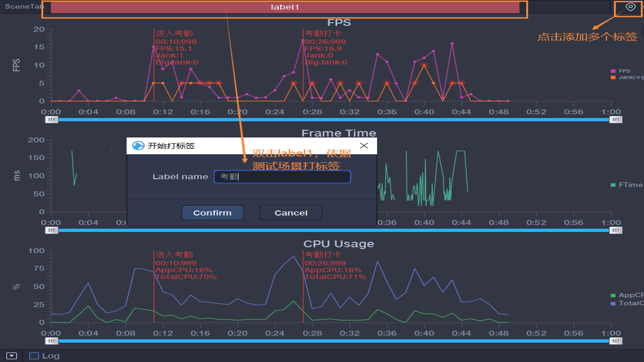Toggle AppCPU series in CPU legend
The height and width of the screenshot is (362, 644).
[x=627, y=296]
